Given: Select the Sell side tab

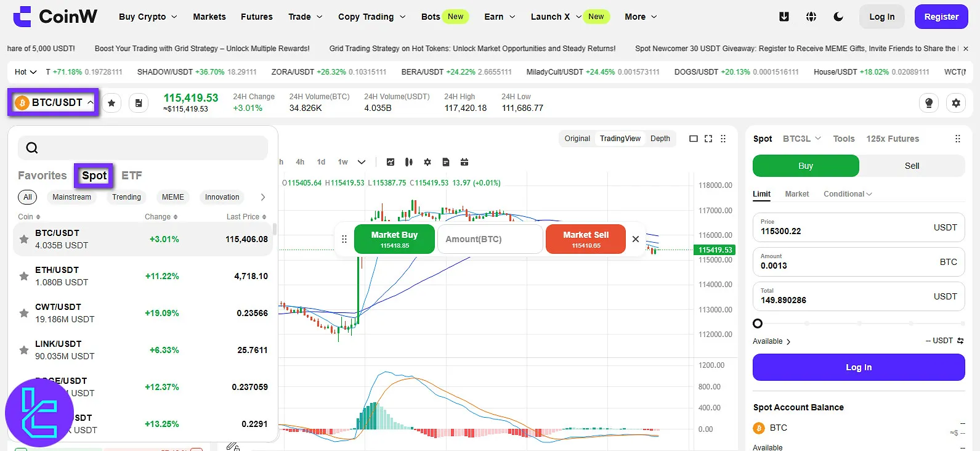Looking at the screenshot, I should (912, 166).
